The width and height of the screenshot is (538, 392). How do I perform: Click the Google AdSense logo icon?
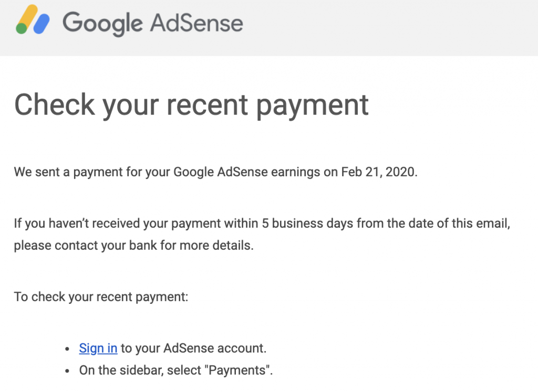(33, 20)
